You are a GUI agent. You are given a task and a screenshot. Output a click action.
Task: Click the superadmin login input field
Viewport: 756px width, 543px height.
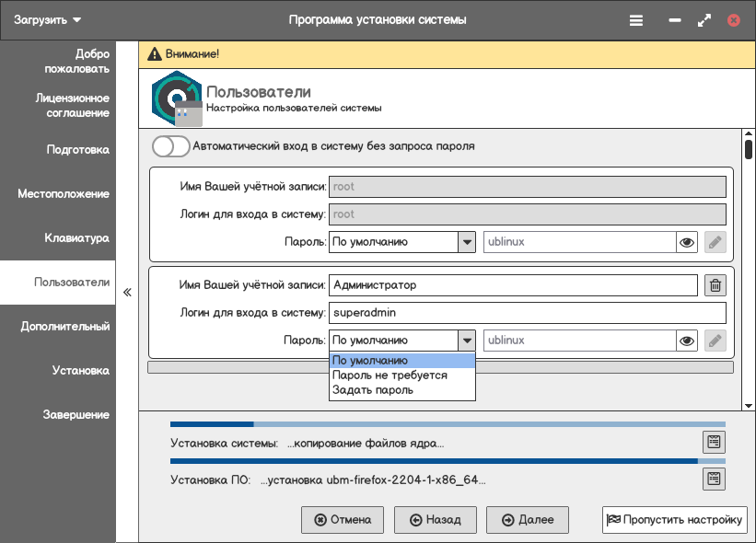coord(528,312)
